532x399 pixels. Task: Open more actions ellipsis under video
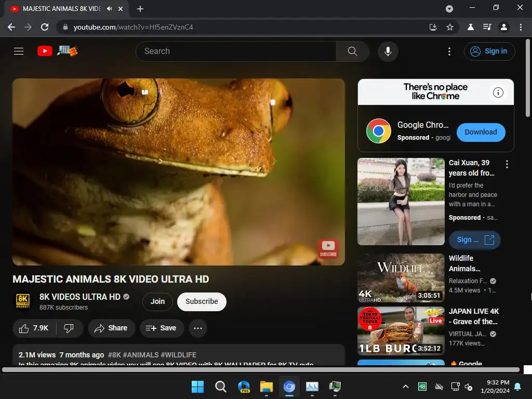click(198, 328)
